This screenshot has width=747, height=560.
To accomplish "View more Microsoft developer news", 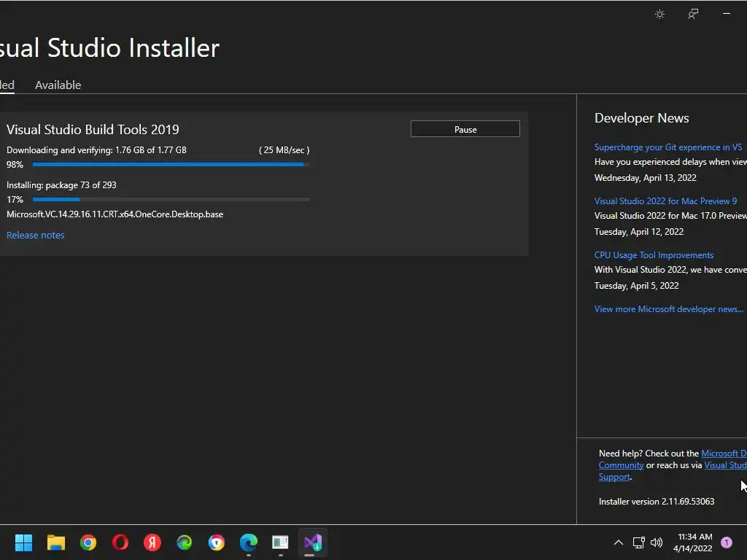I will click(668, 309).
